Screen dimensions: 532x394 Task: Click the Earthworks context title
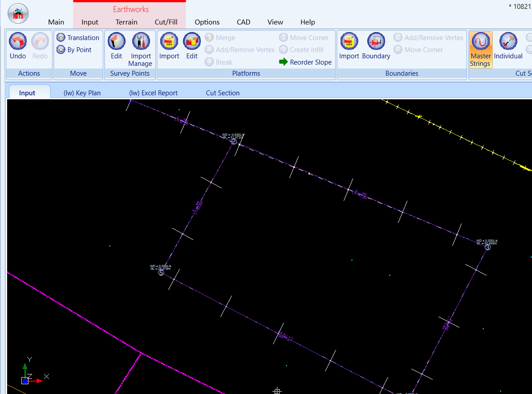(x=130, y=9)
